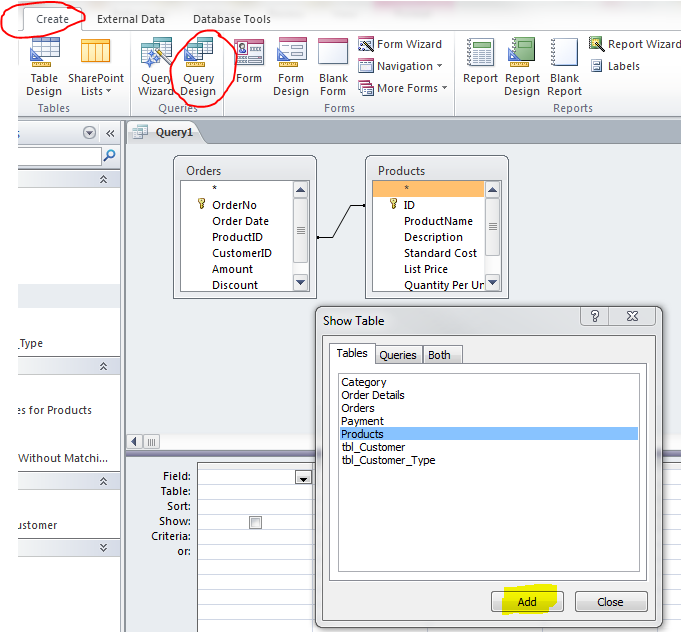
Task: Create a new Form
Action: 249,61
